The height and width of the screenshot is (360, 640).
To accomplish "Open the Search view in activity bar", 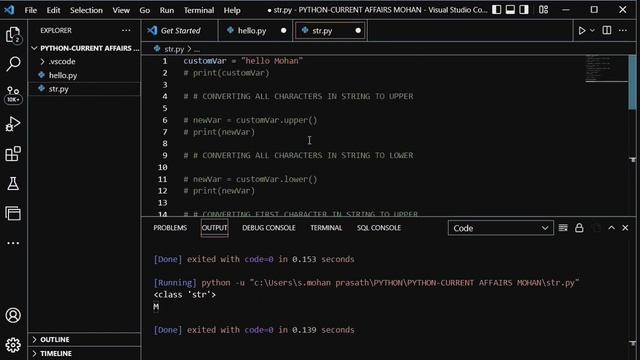I will pos(13,64).
